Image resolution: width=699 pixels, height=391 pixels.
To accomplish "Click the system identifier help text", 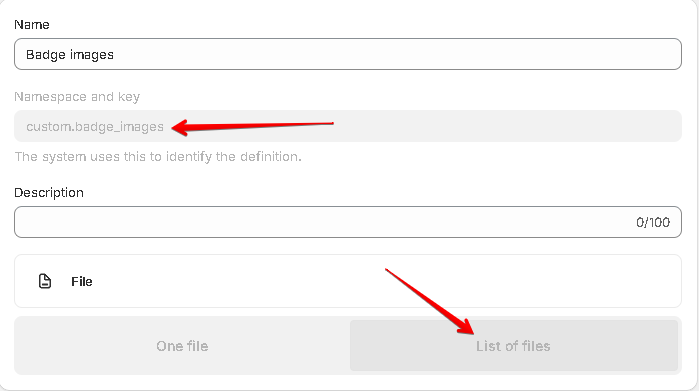I will (158, 156).
